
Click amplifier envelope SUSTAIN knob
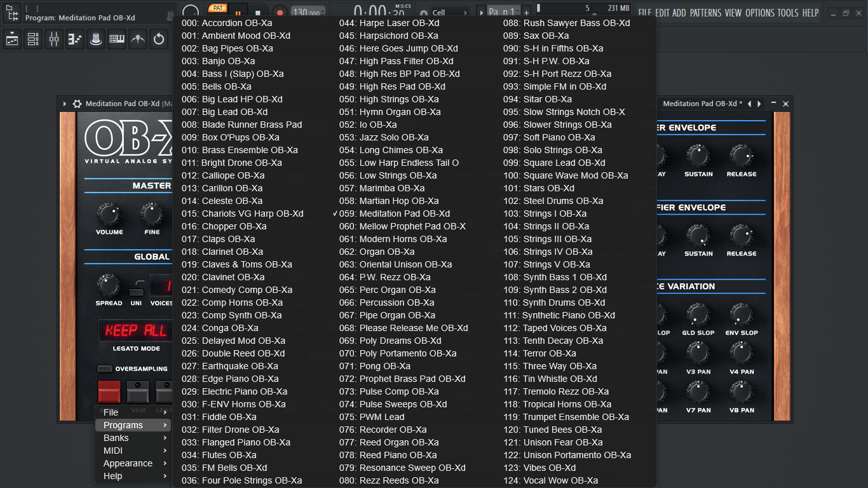coord(698,236)
